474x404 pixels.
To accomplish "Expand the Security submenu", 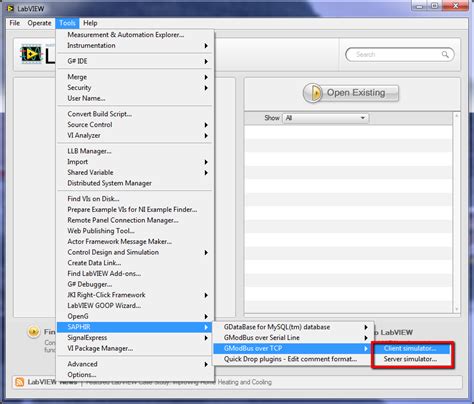I will pyautogui.click(x=135, y=88).
